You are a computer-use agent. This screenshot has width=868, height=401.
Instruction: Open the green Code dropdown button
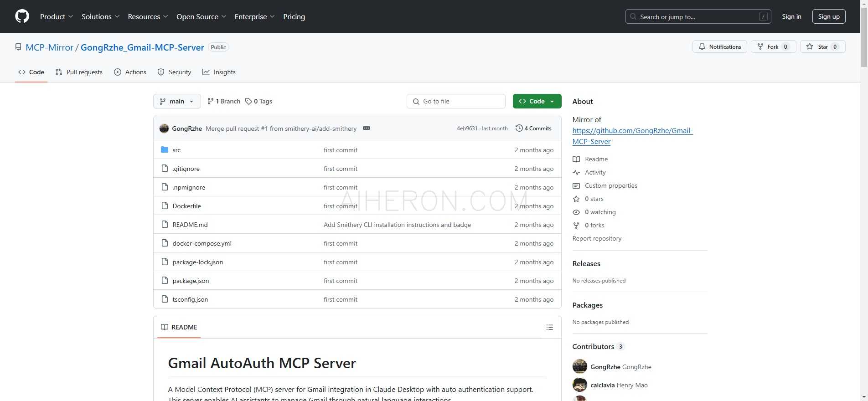pos(537,101)
